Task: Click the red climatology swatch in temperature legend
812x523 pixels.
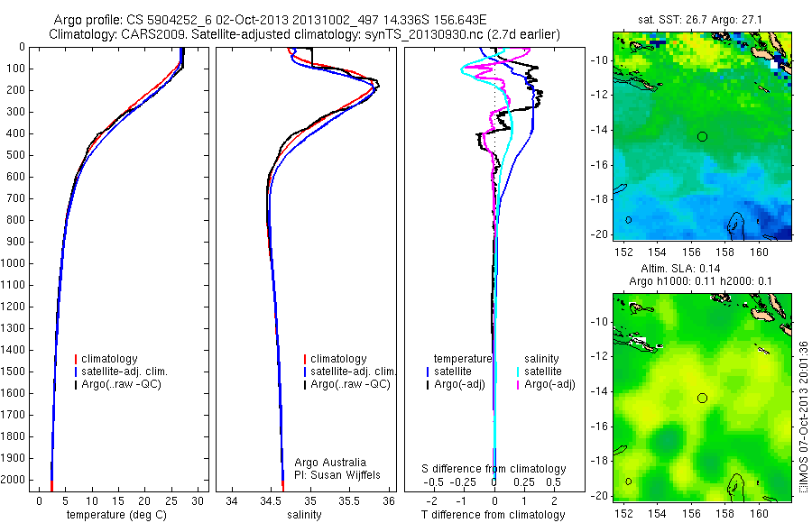Action: pos(76,359)
